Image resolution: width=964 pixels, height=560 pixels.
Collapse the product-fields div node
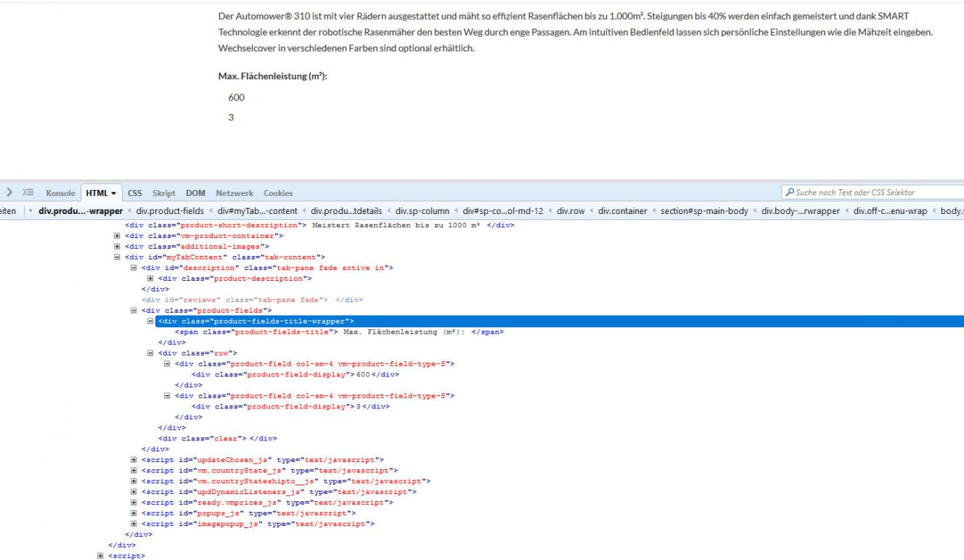134,310
